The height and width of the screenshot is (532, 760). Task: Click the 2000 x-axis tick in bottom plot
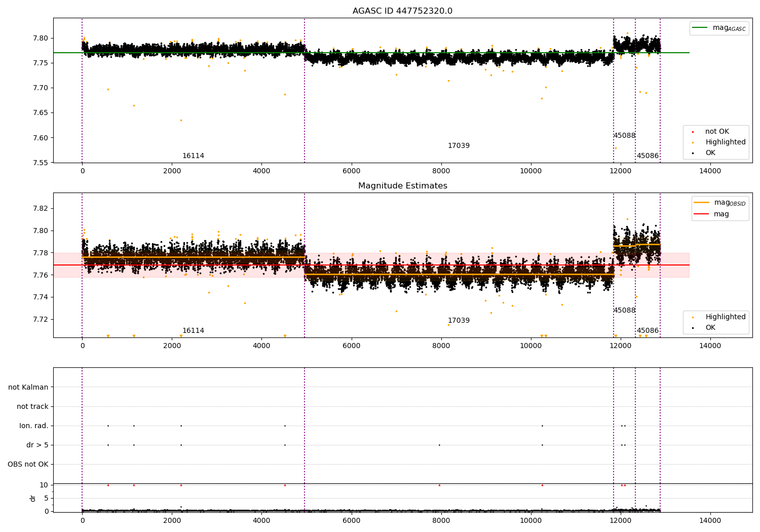point(172,521)
